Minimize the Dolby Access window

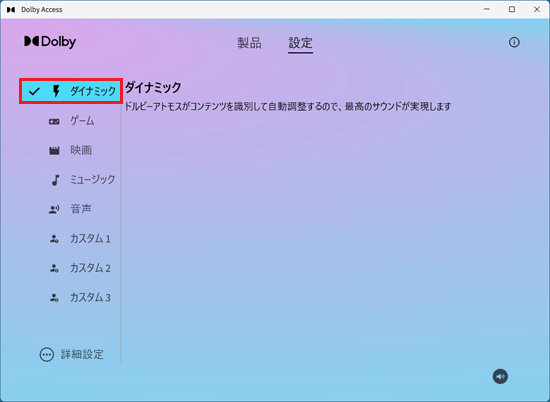click(487, 9)
